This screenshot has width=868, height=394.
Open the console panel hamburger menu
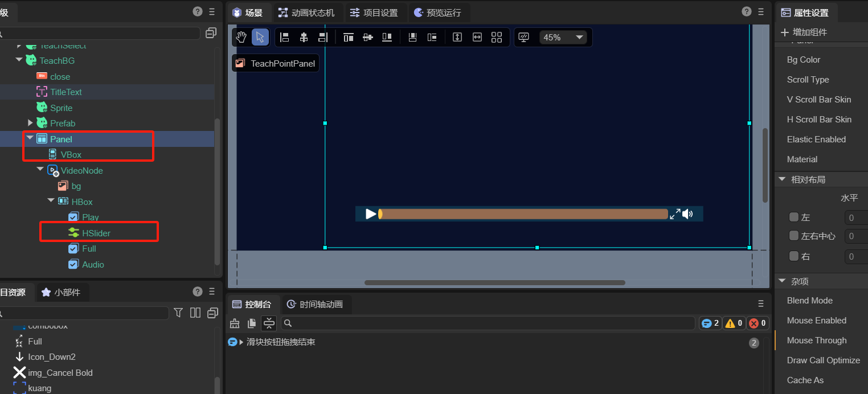761,304
